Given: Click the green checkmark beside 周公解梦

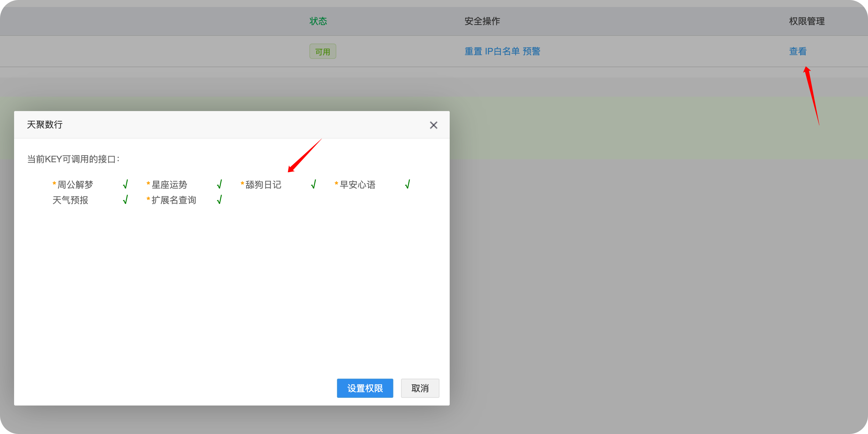Looking at the screenshot, I should [x=125, y=184].
